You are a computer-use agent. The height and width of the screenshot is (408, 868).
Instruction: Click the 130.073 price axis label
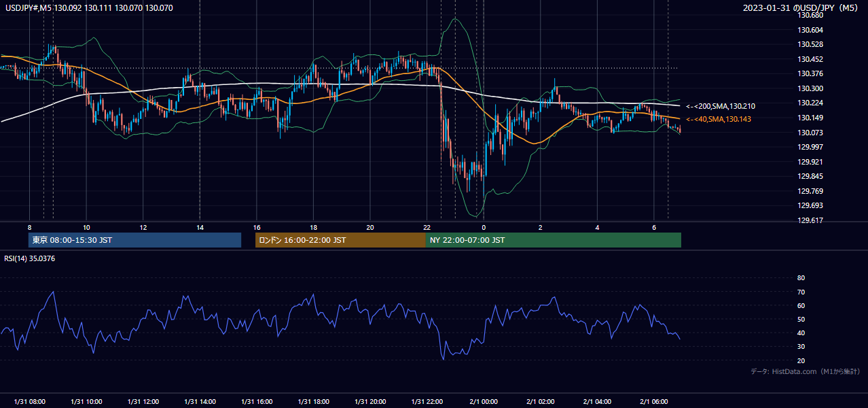(810, 133)
